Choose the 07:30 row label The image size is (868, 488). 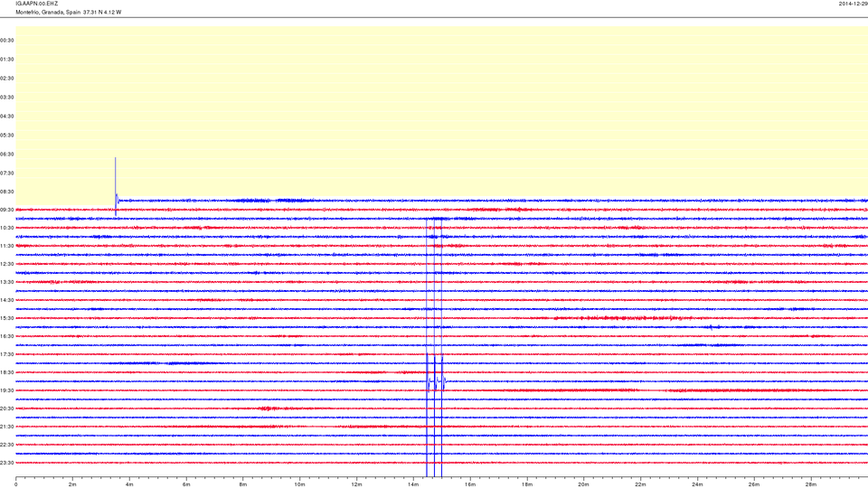(7, 174)
